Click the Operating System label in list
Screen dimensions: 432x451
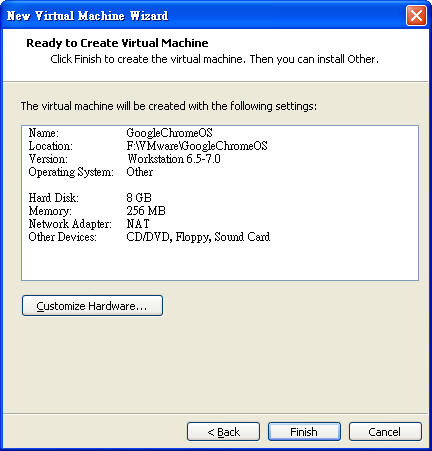pos(71,172)
